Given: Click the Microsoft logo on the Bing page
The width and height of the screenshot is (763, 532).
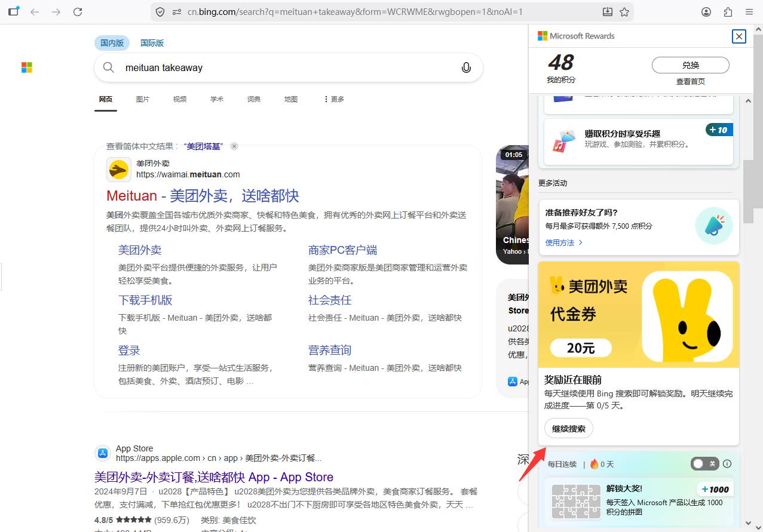Looking at the screenshot, I should (x=27, y=67).
